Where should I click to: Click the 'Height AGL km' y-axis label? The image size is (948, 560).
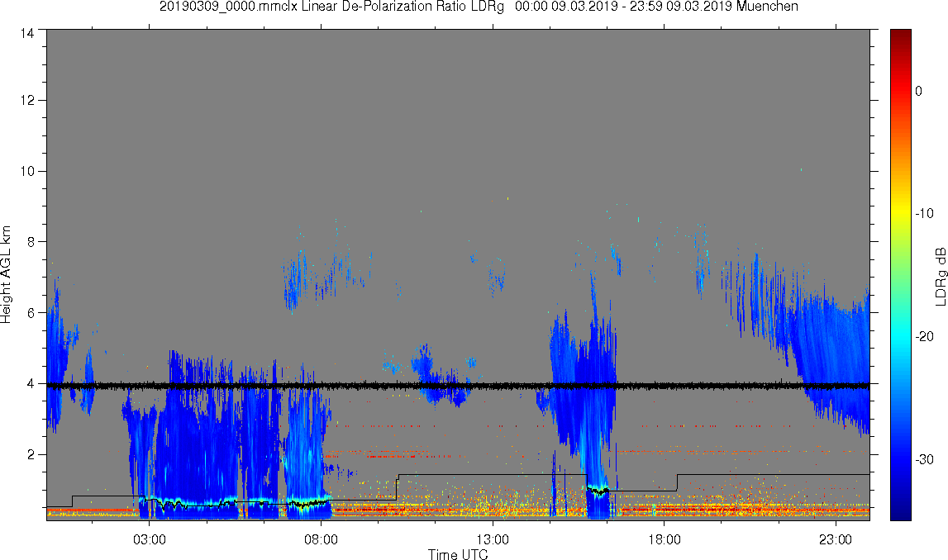[x=6, y=275]
